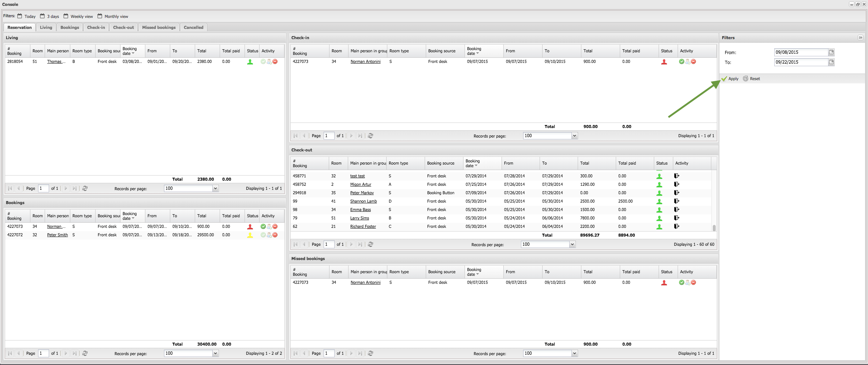Click check-out icon for test test row
868x365 pixels.
point(677,176)
